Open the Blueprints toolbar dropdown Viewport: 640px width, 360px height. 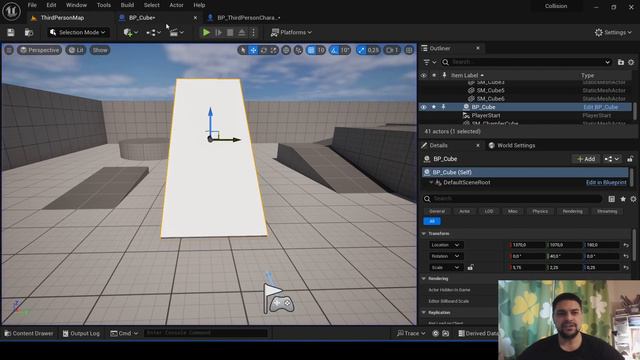coord(153,32)
